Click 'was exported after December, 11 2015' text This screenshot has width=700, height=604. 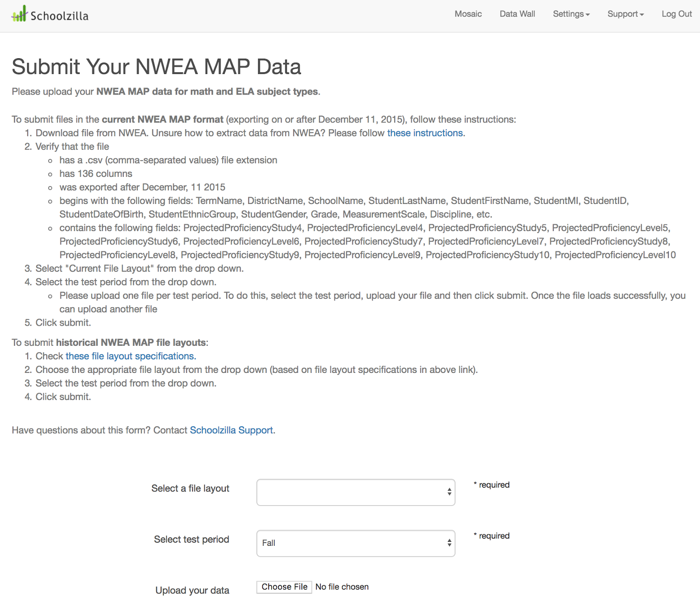click(x=142, y=187)
